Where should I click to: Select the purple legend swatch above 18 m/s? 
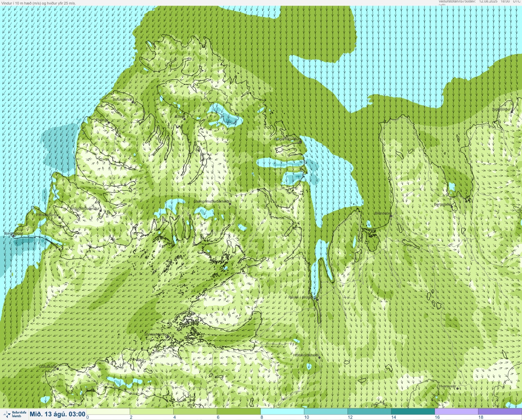click(500, 411)
